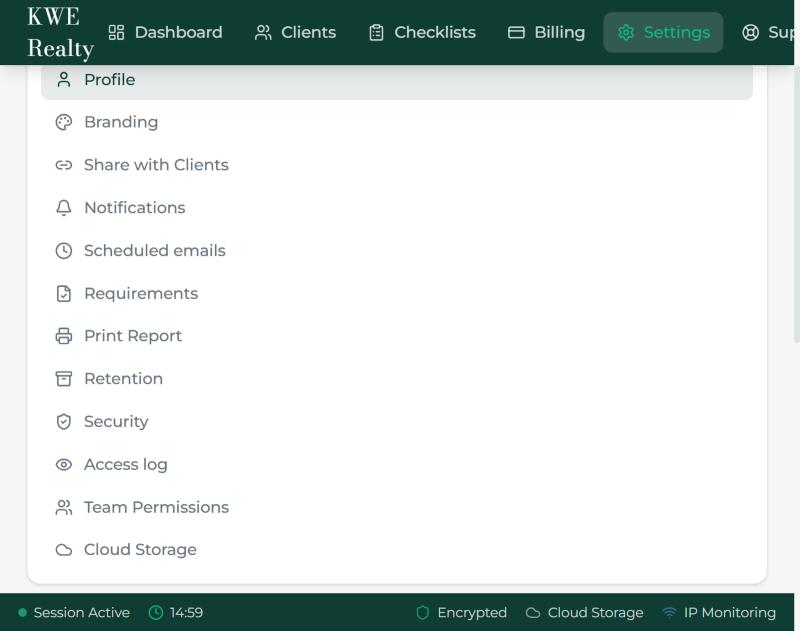Click the Clients people icon
The width and height of the screenshot is (800, 631).
tap(263, 33)
